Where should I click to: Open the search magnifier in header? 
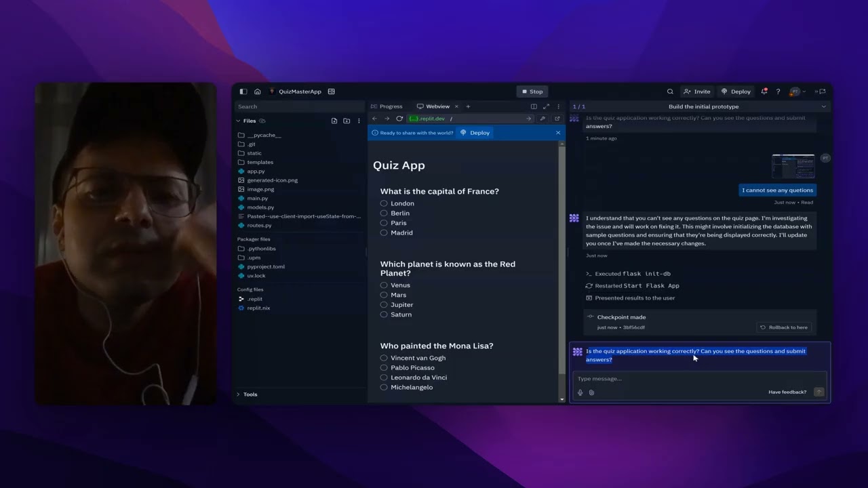[x=670, y=91]
